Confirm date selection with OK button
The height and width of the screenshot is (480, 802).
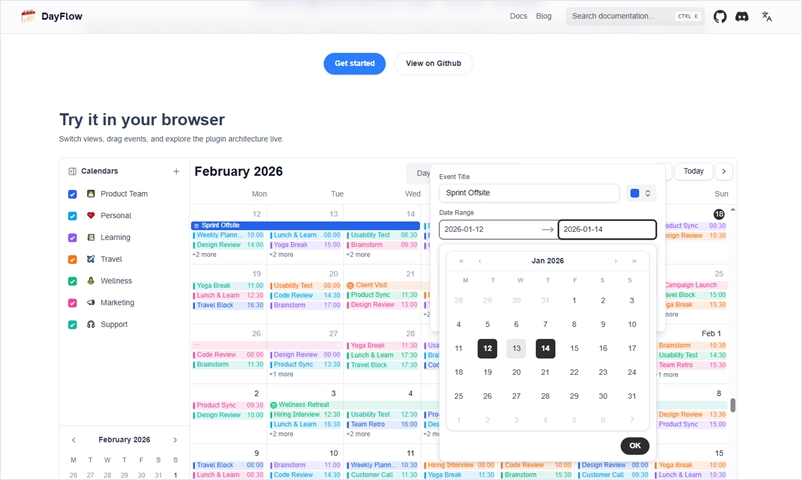pyautogui.click(x=634, y=446)
